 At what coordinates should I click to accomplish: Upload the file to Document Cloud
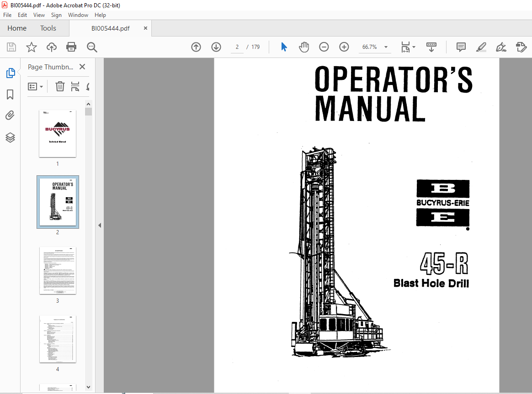pos(52,47)
